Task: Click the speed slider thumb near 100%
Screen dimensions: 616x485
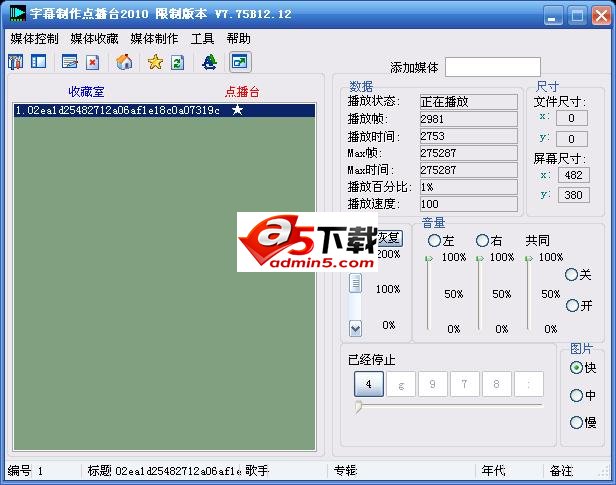Action: click(355, 283)
